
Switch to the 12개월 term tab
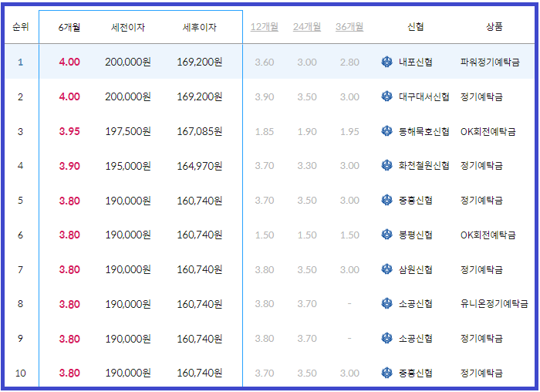264,26
